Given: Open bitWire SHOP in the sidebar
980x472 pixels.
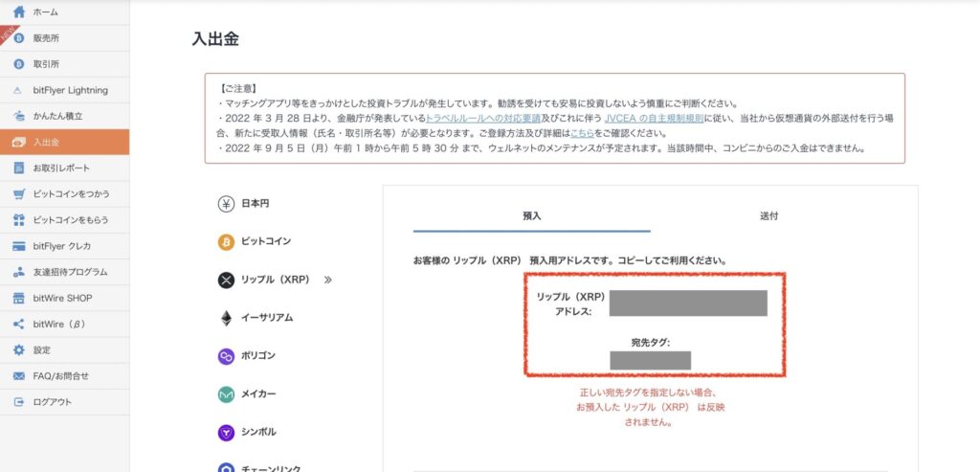Looking at the screenshot, I should (x=65, y=298).
